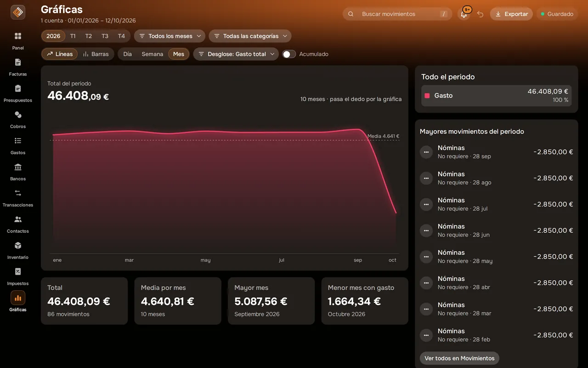Focus the Buscar movimientos search field
588x368 pixels.
coord(397,14)
